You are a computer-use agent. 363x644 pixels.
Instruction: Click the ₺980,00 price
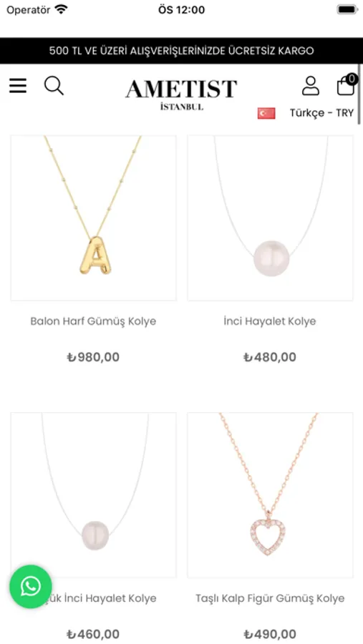93,357
